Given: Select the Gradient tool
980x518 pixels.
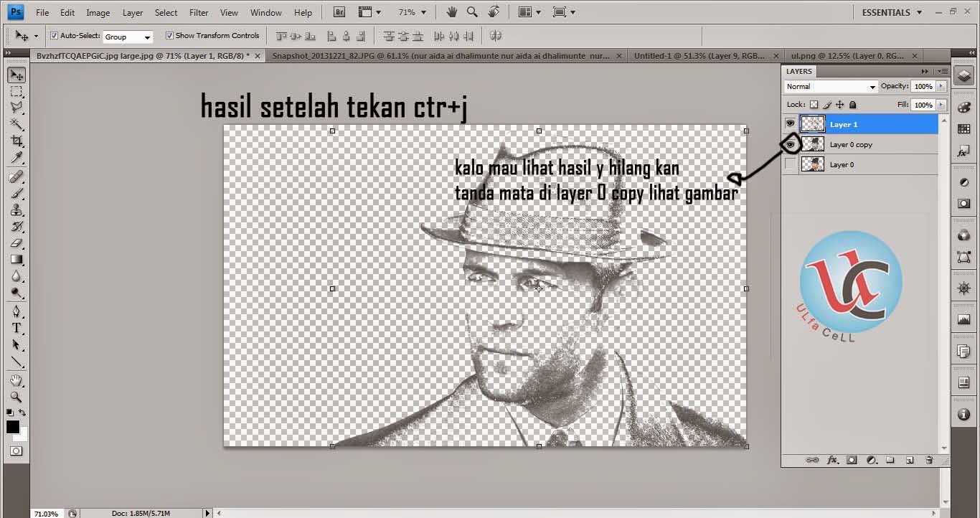Looking at the screenshot, I should [x=17, y=260].
